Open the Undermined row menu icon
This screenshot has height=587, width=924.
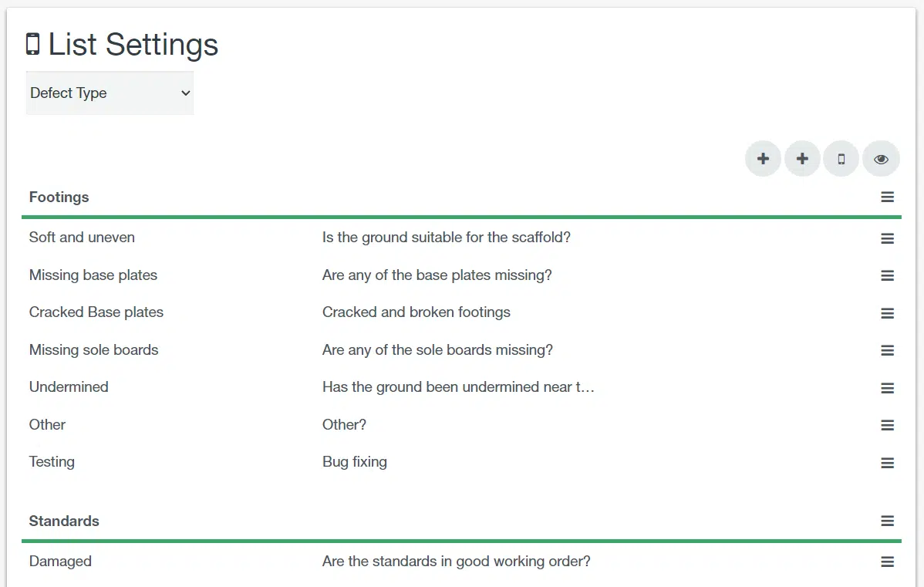click(x=887, y=388)
